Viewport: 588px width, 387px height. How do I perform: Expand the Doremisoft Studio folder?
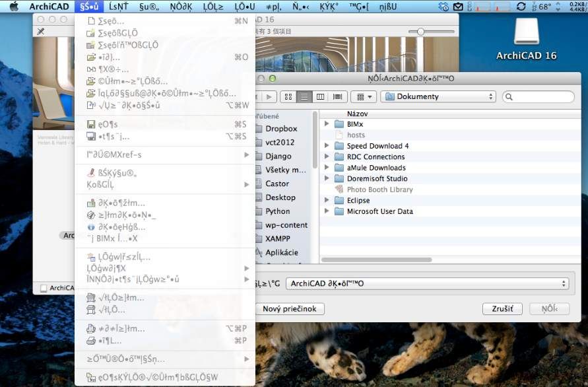pos(327,178)
